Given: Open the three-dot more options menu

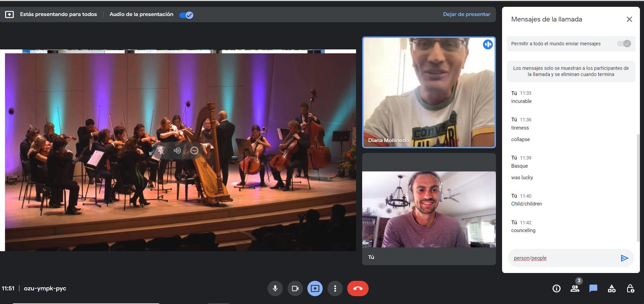Looking at the screenshot, I should [335, 289].
